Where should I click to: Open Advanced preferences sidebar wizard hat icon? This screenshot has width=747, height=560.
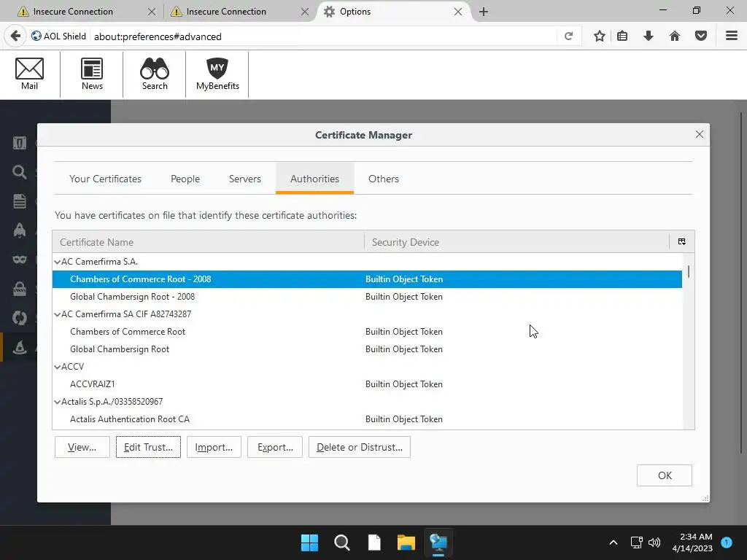20,347
